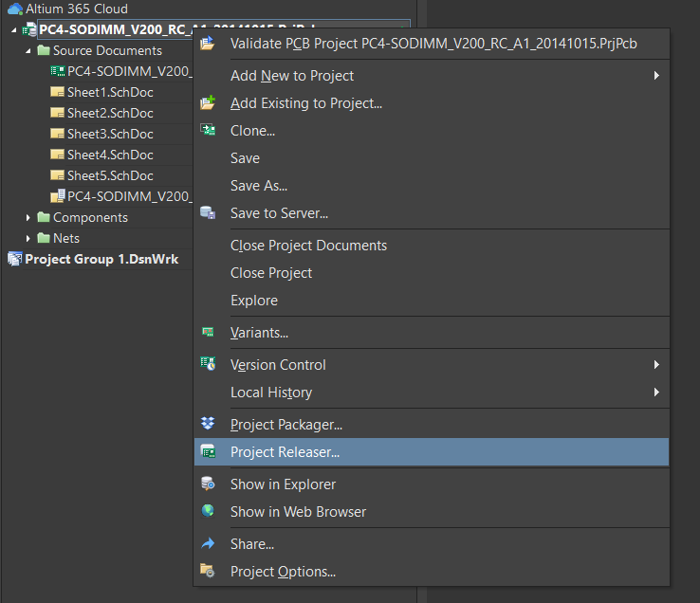Click the Nets folder icon
700x603 pixels.
tap(44, 238)
